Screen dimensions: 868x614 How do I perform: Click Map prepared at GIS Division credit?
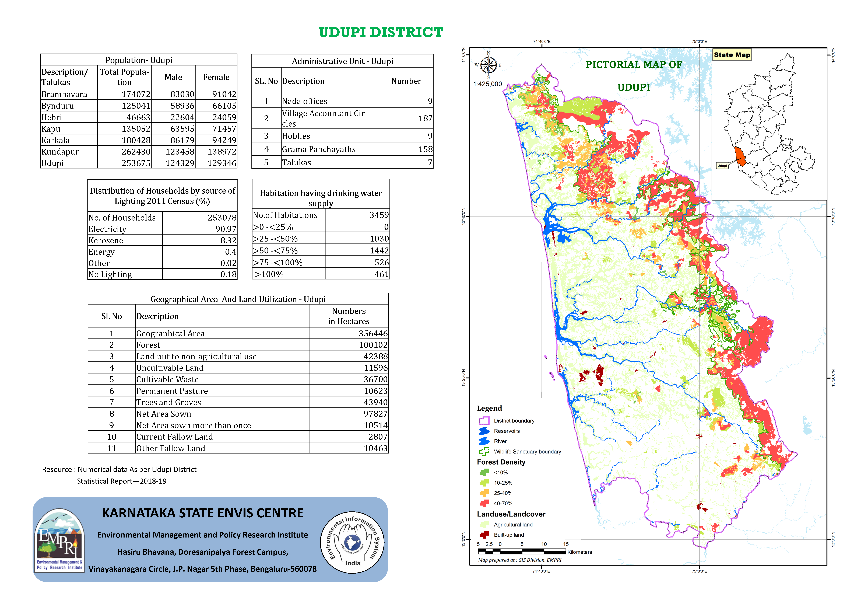click(x=520, y=560)
